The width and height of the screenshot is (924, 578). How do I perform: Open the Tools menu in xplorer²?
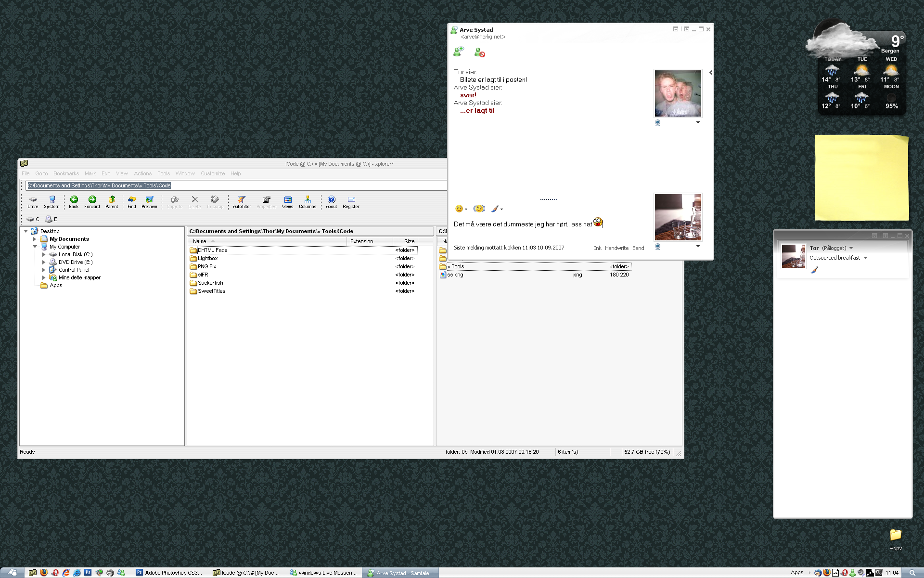click(x=164, y=173)
